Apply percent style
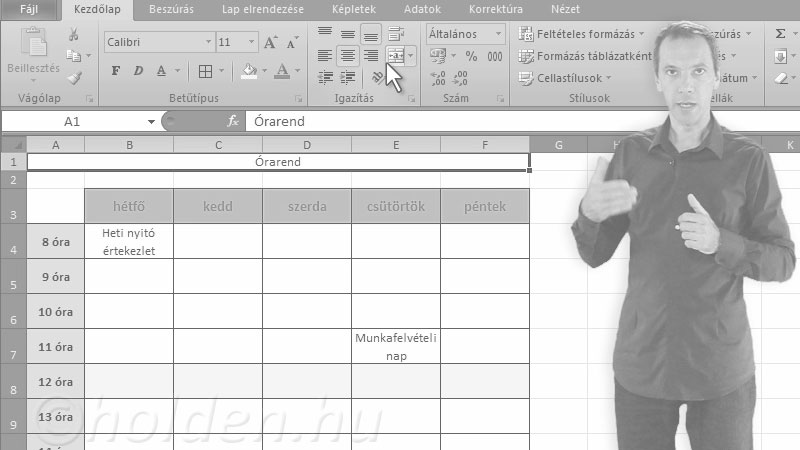The width and height of the screenshot is (800, 450). tap(471, 56)
